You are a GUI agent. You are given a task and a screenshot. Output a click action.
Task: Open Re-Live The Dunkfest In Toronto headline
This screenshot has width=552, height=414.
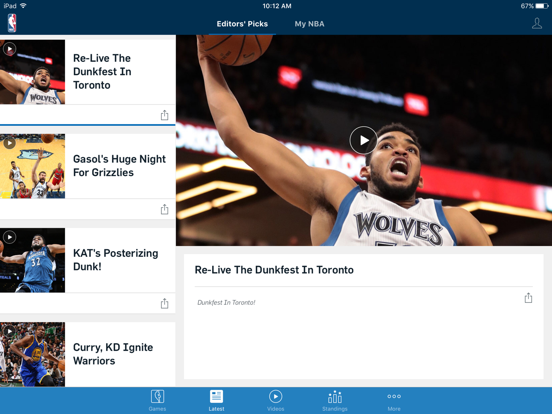pyautogui.click(x=102, y=71)
